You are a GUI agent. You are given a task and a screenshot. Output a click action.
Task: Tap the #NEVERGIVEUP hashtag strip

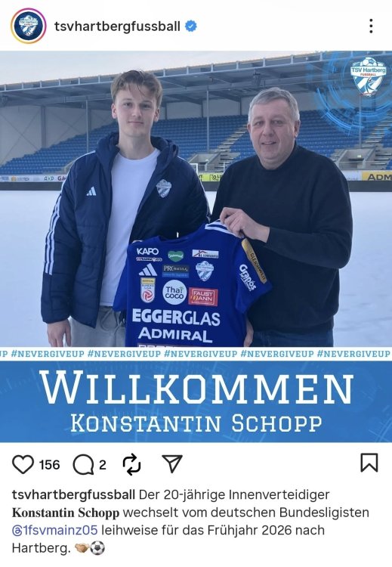coord(196,354)
